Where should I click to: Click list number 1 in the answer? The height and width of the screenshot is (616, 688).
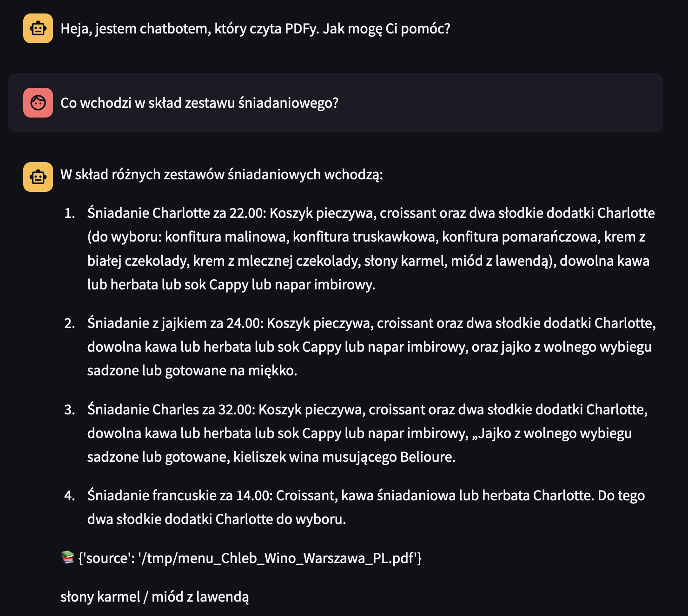[x=69, y=213]
